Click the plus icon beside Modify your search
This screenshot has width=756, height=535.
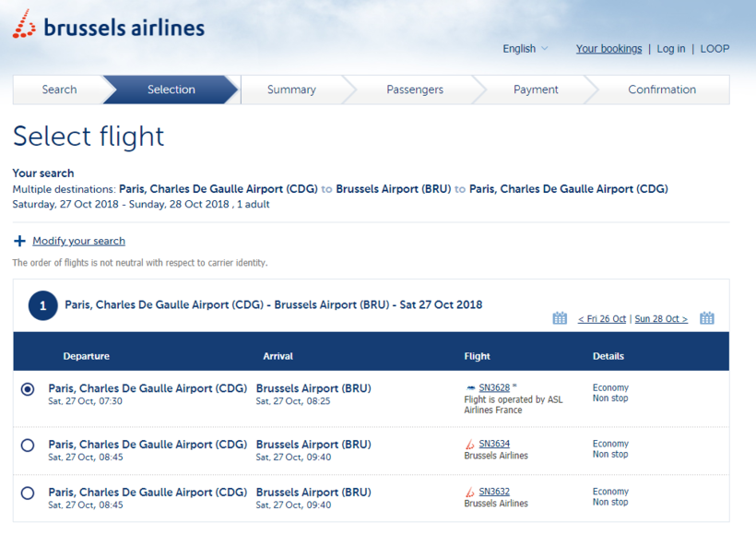click(x=19, y=241)
